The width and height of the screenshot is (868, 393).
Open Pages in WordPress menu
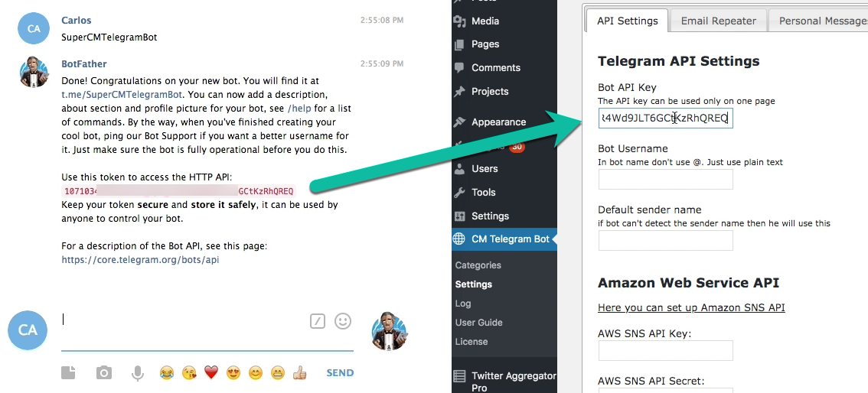(485, 44)
